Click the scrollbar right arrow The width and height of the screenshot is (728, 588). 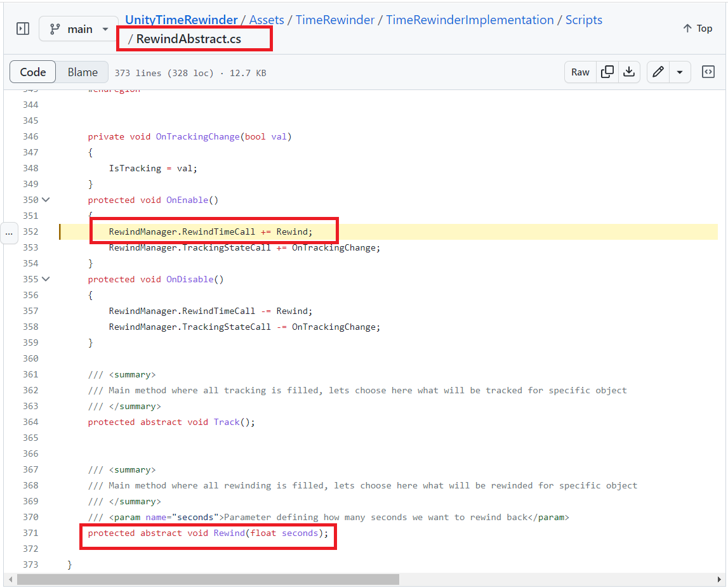(719, 580)
